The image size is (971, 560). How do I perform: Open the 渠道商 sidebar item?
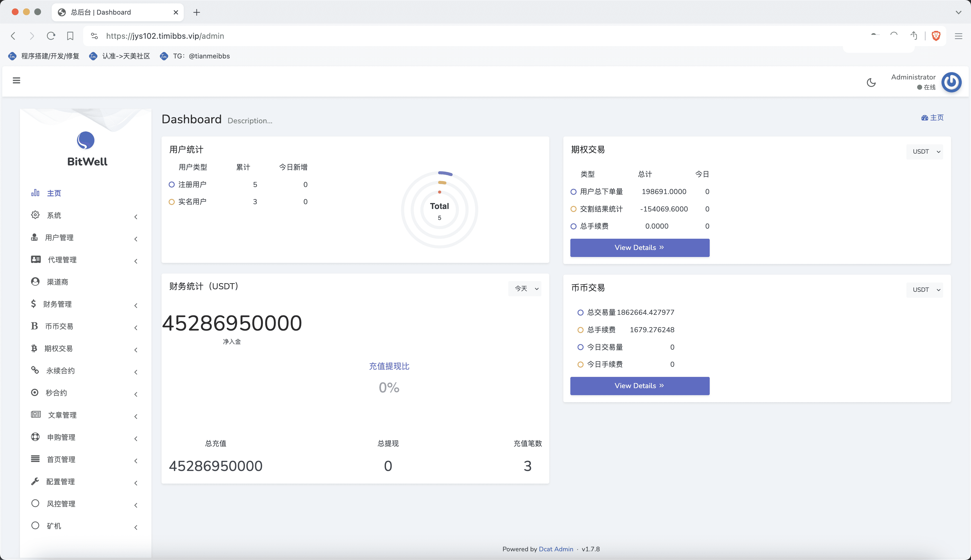click(x=57, y=282)
